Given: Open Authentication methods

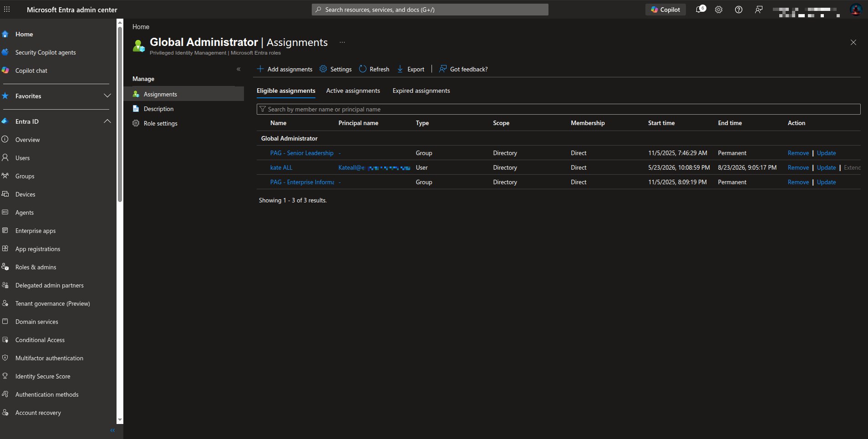Looking at the screenshot, I should [47, 394].
